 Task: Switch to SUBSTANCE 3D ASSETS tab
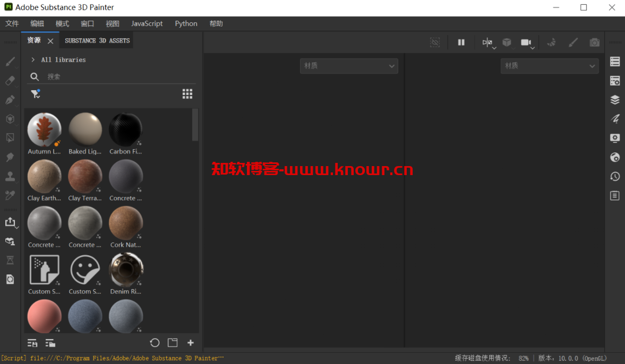coord(97,41)
